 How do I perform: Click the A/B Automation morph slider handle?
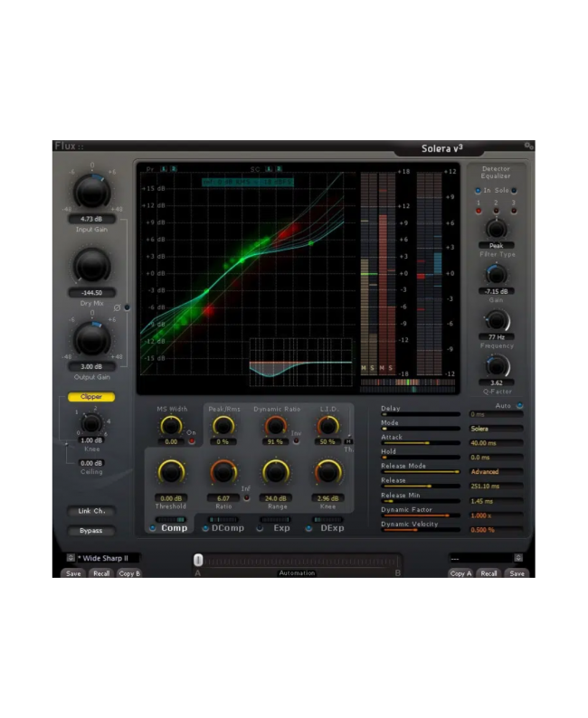coord(198,560)
